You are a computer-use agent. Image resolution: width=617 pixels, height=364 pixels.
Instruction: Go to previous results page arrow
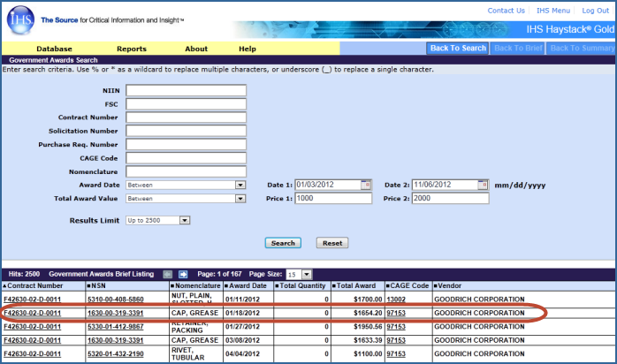point(168,275)
